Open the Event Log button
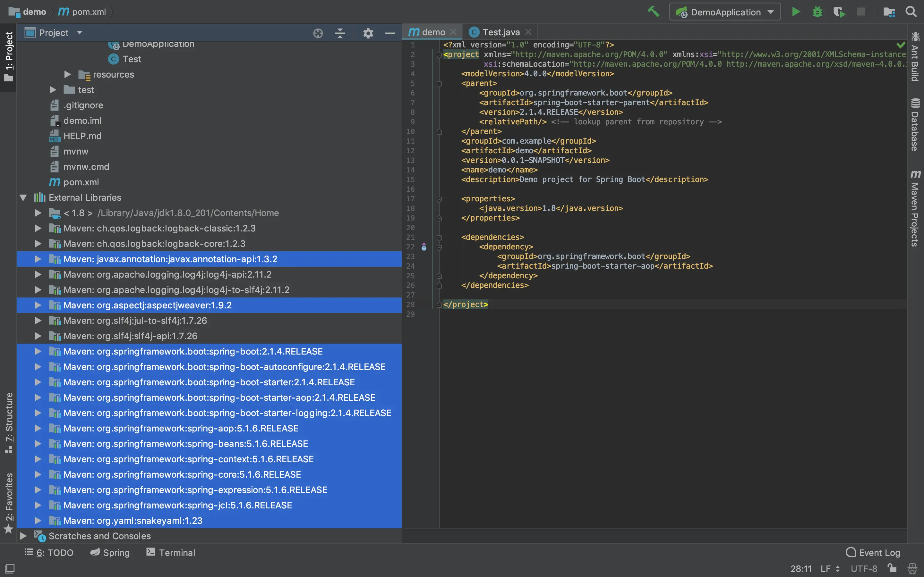Screen dimensions: 924x577 pos(873,553)
